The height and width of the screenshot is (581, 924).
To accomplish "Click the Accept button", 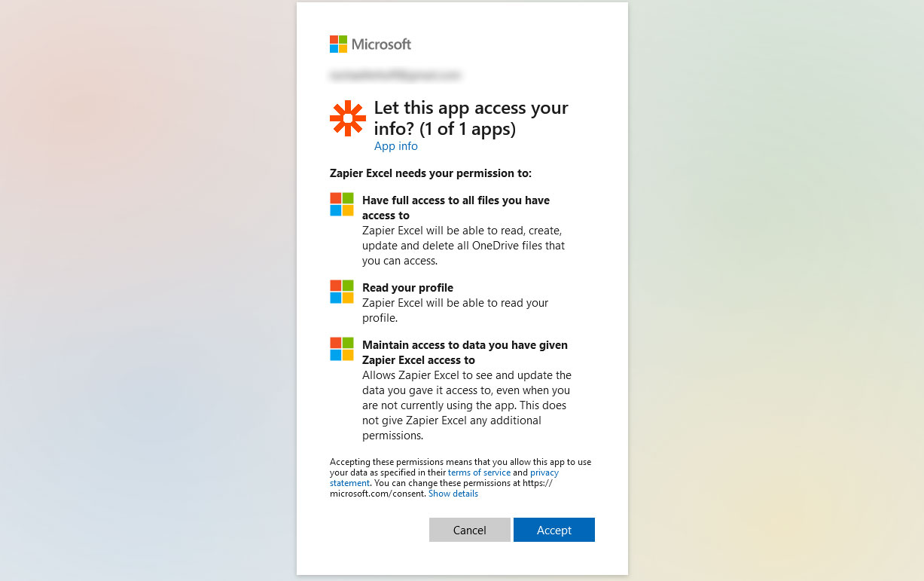I will coord(554,530).
